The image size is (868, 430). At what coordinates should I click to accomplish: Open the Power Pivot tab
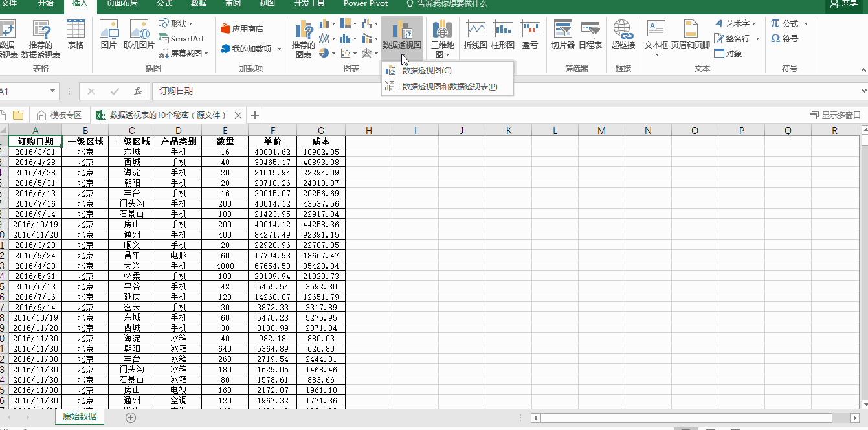(366, 4)
